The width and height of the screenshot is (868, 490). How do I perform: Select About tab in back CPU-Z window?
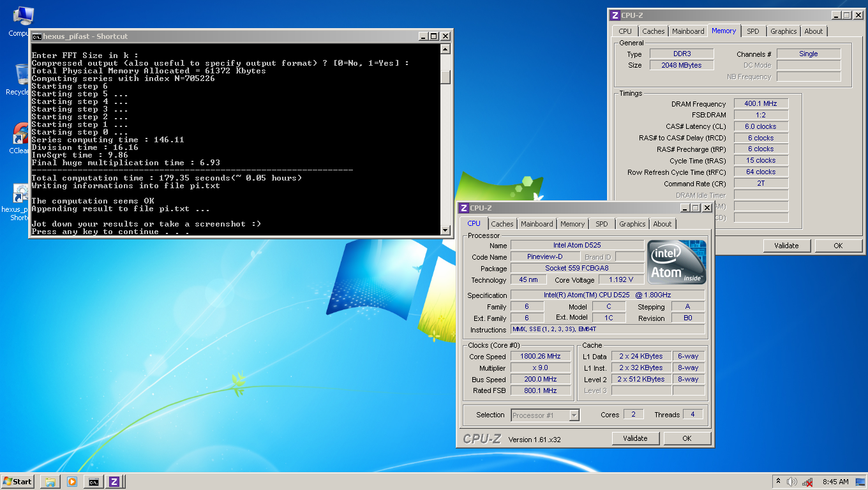[x=814, y=31]
